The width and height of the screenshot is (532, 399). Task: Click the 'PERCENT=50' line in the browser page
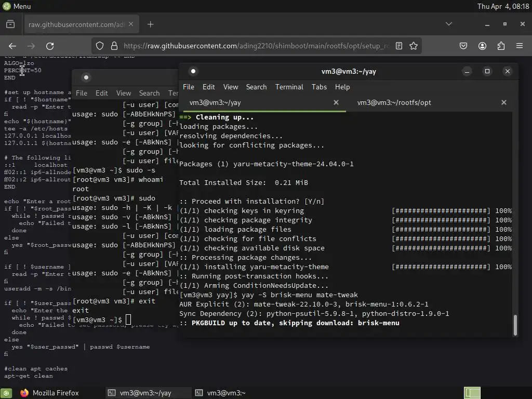coord(23,70)
